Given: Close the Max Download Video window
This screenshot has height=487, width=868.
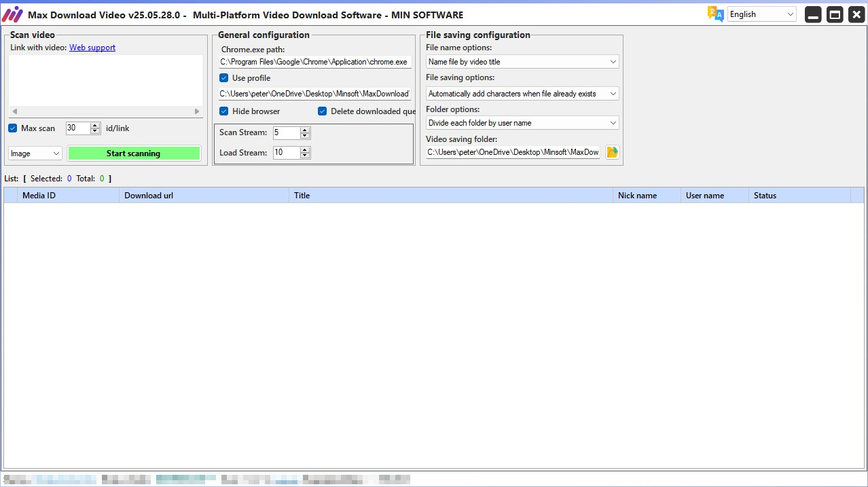Looking at the screenshot, I should point(856,14).
